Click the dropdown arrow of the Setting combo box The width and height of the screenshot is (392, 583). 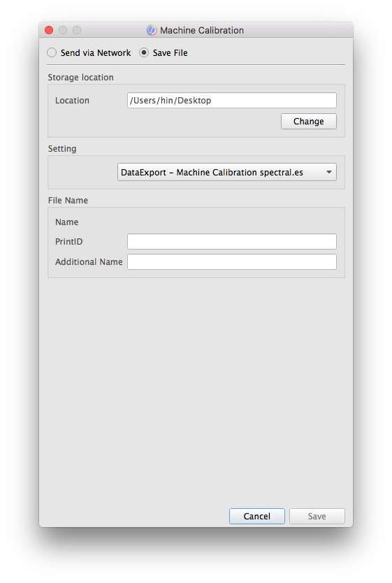tap(329, 172)
